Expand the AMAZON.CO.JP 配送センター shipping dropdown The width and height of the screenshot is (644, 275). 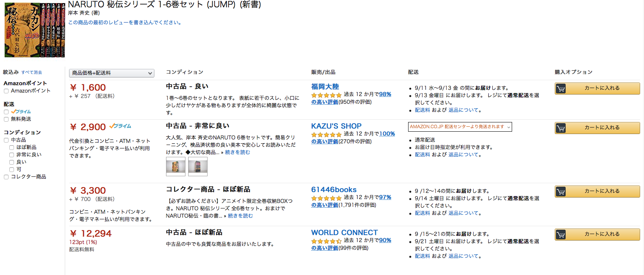(460, 127)
